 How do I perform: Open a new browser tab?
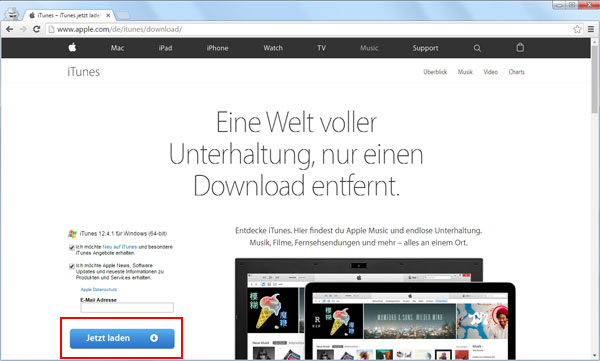point(123,16)
